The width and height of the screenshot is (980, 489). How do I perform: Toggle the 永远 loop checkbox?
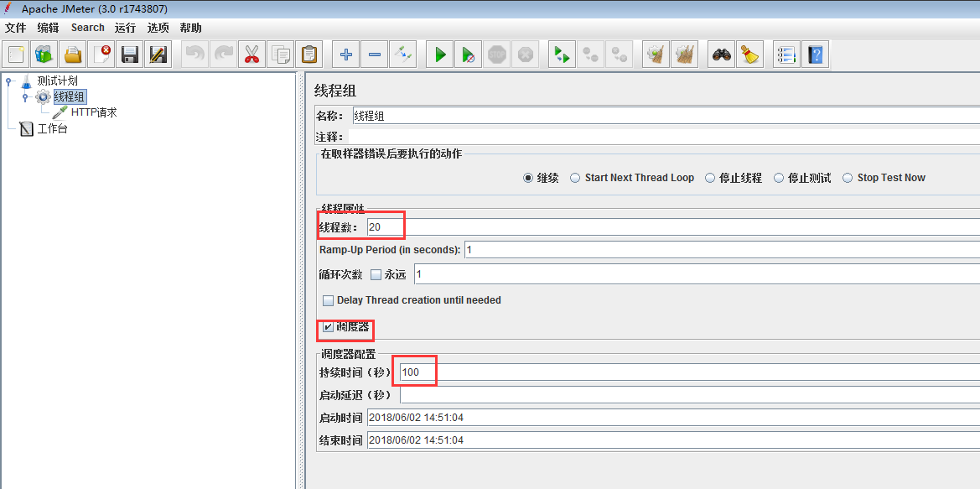tap(376, 274)
